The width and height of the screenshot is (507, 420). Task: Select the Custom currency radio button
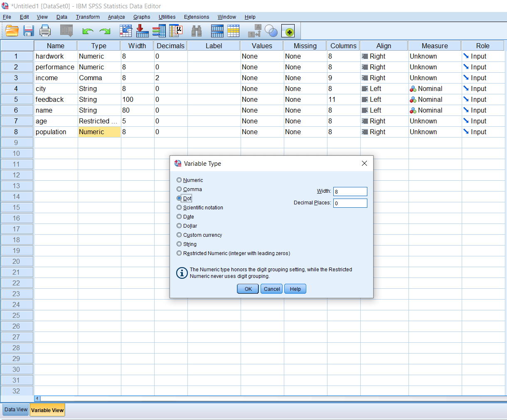pos(179,235)
